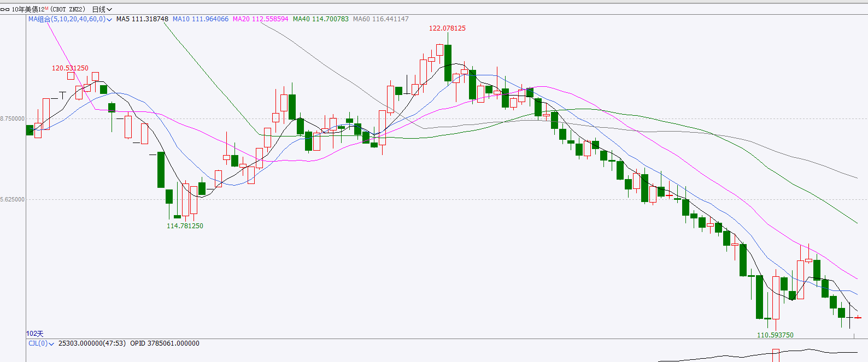Viewport: 868px width, 362px height.
Task: Open the 日线 period dropdown
Action: point(102,9)
